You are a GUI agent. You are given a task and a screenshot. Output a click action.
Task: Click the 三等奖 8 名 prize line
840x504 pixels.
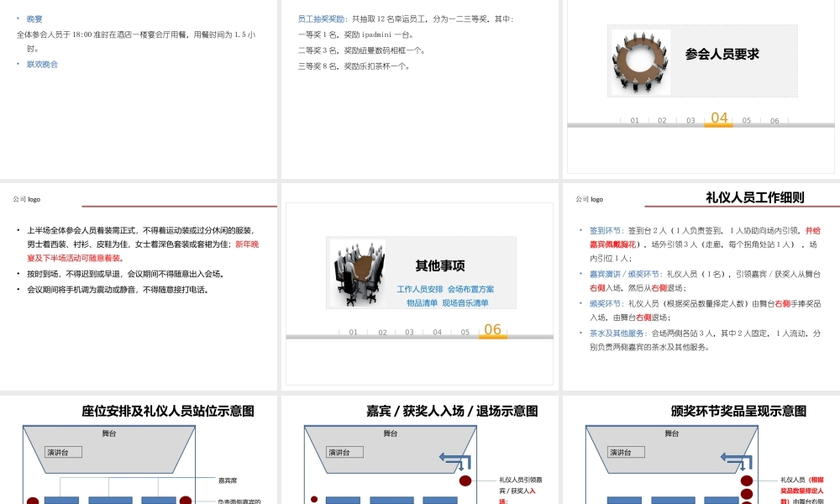coord(354,66)
